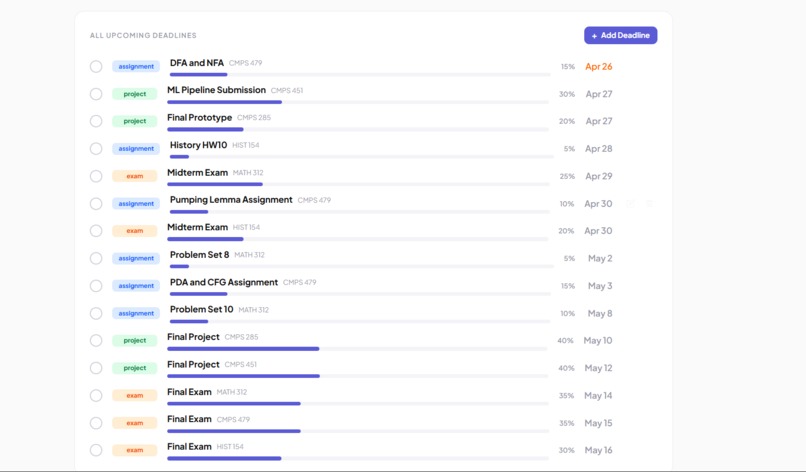The width and height of the screenshot is (806, 472).
Task: Click the DFA and NFA progress bar
Action: (360, 75)
